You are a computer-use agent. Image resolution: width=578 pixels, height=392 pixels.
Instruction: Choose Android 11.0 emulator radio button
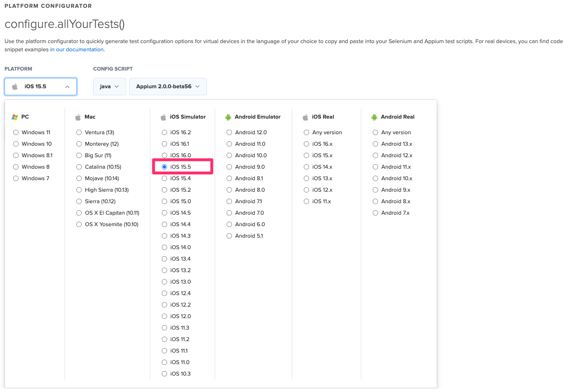[229, 144]
